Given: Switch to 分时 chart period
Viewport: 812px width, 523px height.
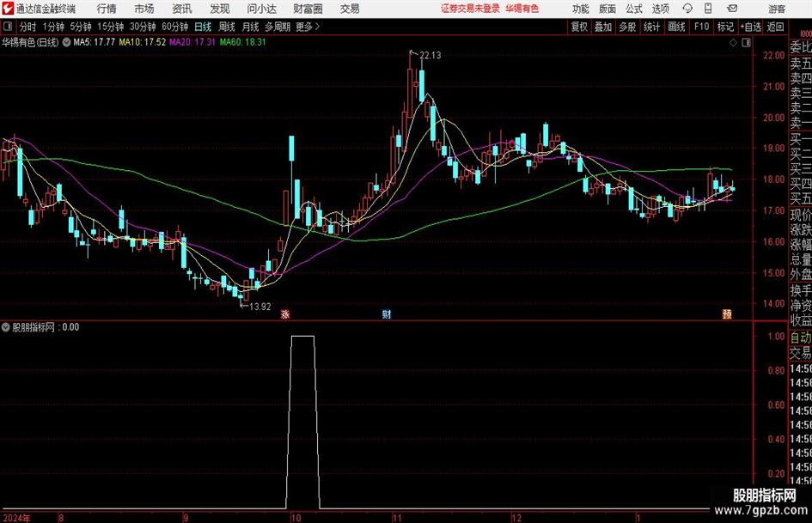Looking at the screenshot, I should (x=27, y=27).
